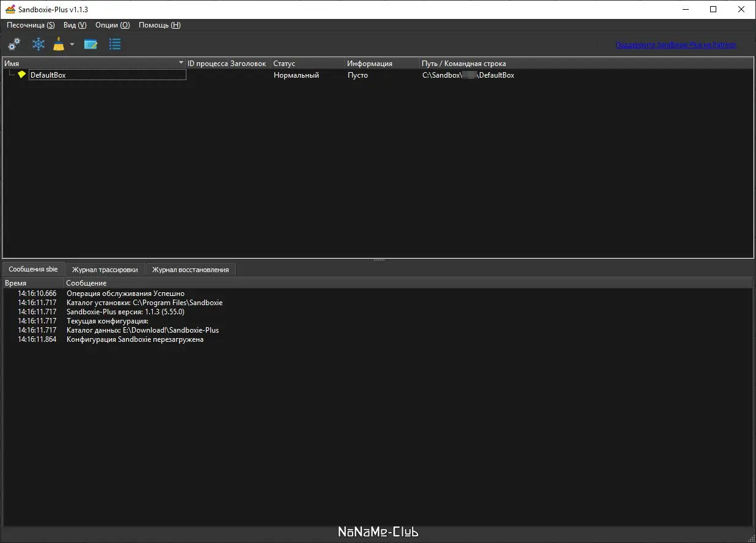
Task: Select message Текущая конфигурация
Action: [108, 321]
